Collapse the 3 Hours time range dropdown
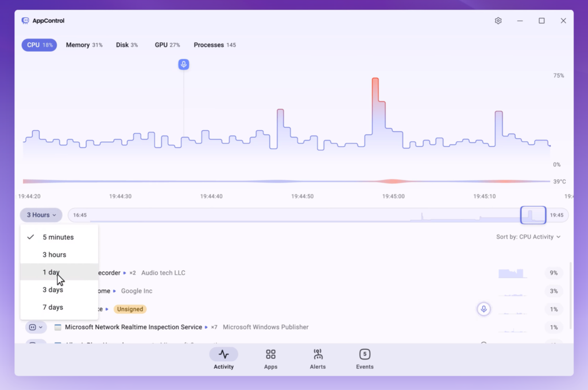This screenshot has height=390, width=588. [x=41, y=215]
